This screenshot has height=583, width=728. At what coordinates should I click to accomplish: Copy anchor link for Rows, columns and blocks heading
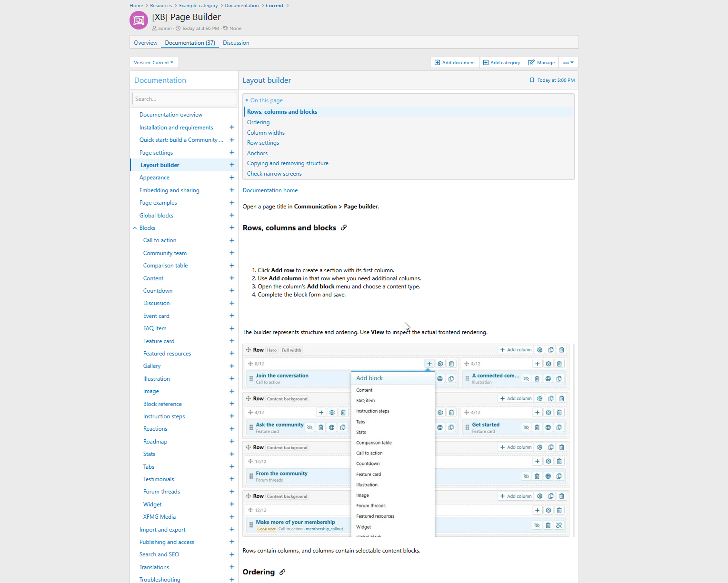(344, 228)
